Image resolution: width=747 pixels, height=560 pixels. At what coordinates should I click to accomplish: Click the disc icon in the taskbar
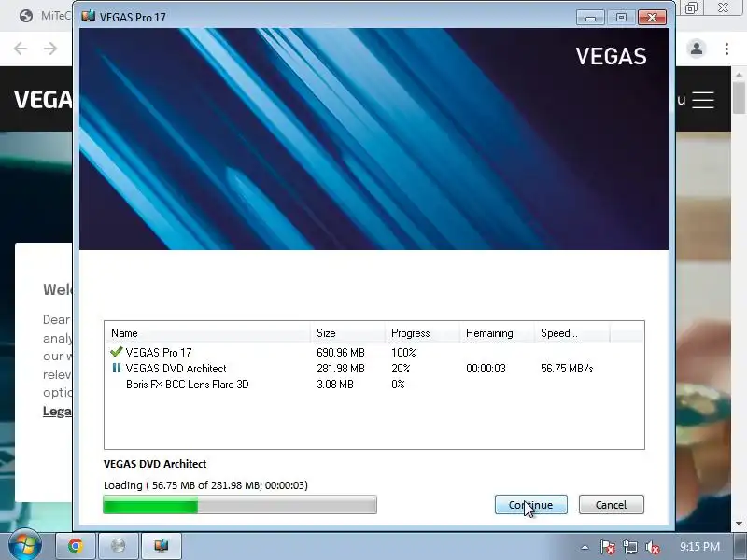click(x=119, y=546)
